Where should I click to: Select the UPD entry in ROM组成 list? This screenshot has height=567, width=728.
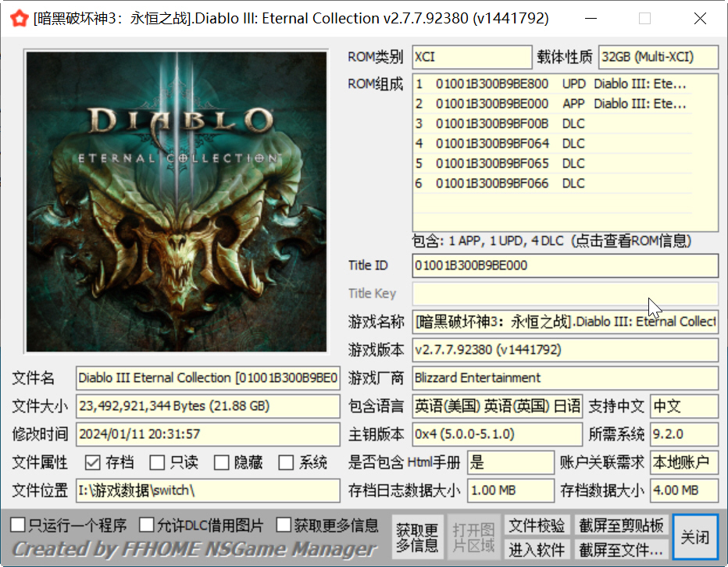(547, 84)
